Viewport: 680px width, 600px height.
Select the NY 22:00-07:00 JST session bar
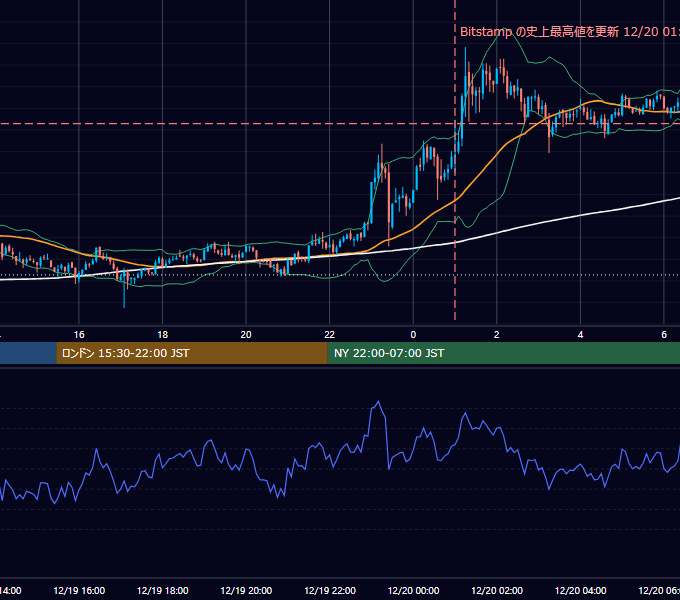coord(503,353)
